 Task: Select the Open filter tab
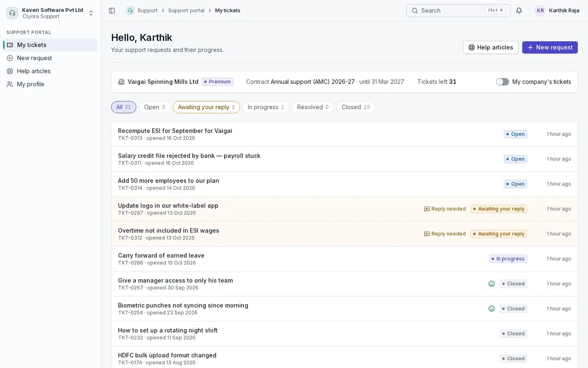coord(154,107)
